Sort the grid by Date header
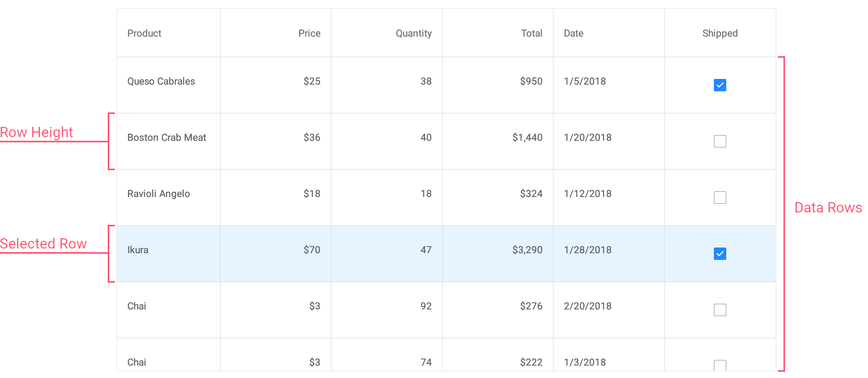The image size is (868, 378). click(x=609, y=33)
